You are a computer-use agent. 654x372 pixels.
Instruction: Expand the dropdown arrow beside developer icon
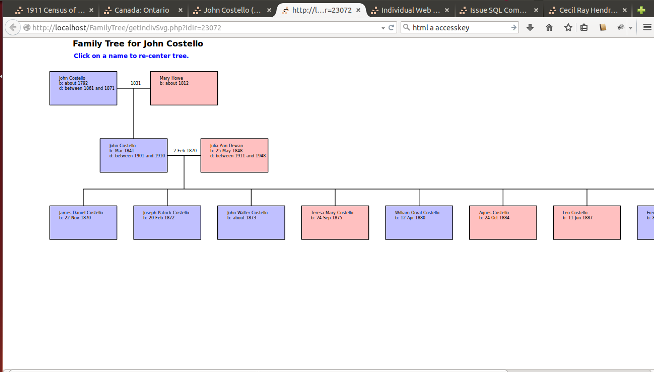pos(630,28)
